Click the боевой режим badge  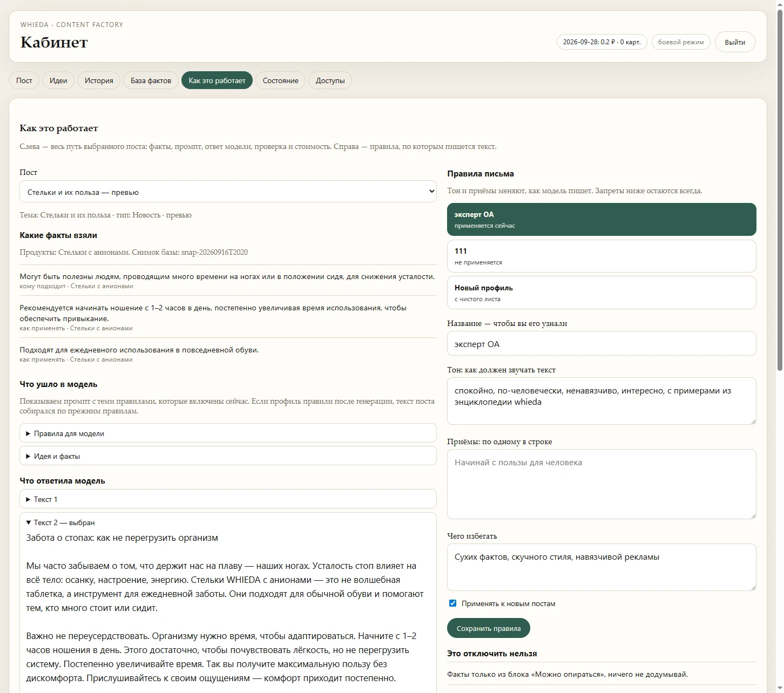[x=680, y=42]
